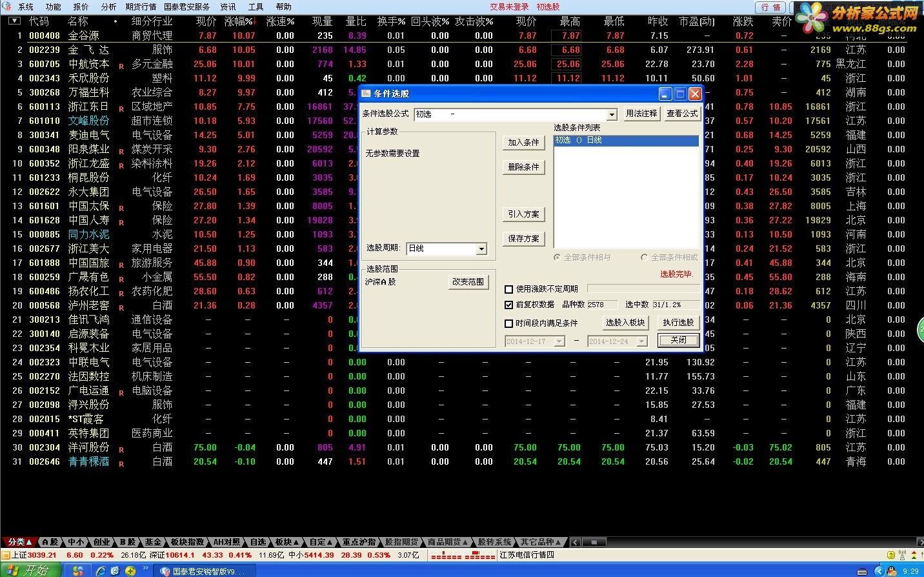This screenshot has height=577, width=924.
Task: Click the 加入条件 button
Action: click(x=523, y=143)
